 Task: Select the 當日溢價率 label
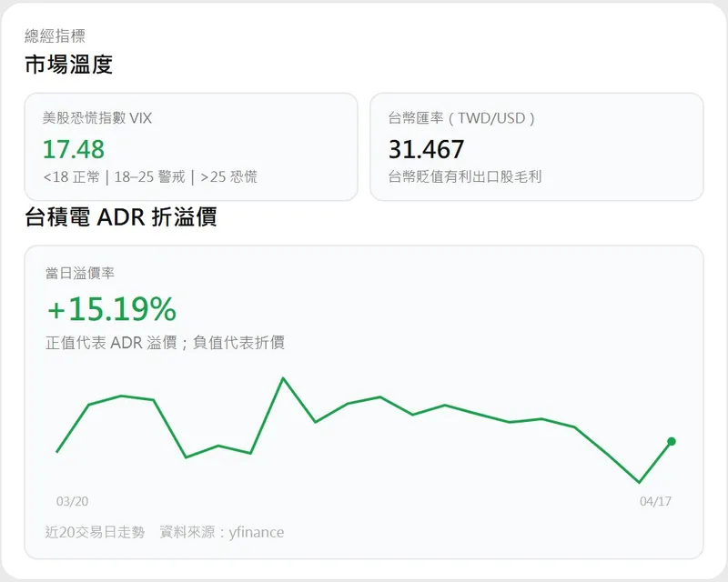coord(80,273)
